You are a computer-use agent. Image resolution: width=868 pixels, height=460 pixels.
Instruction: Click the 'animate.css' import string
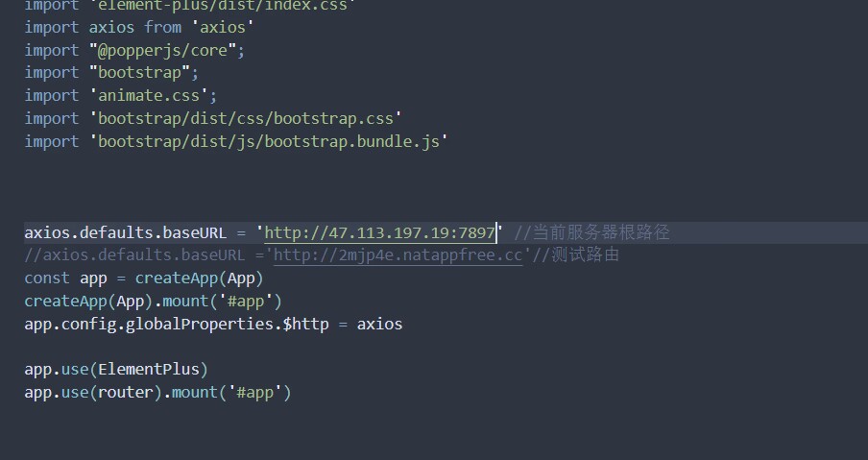(149, 95)
